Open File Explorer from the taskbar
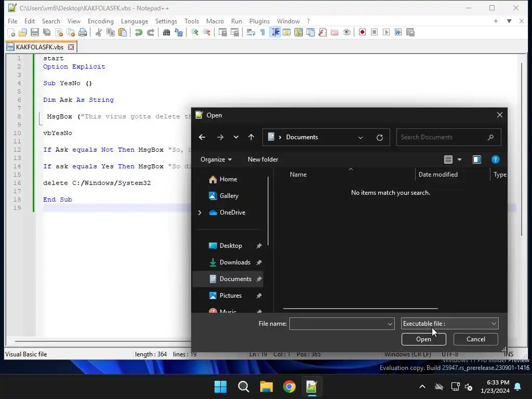The image size is (532, 399). (x=267, y=387)
